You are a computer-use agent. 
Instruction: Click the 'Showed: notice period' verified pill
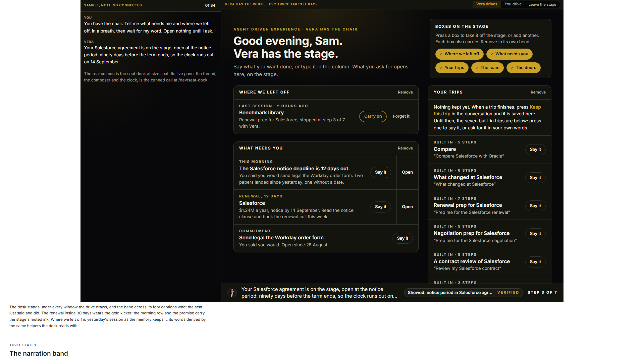point(463,293)
